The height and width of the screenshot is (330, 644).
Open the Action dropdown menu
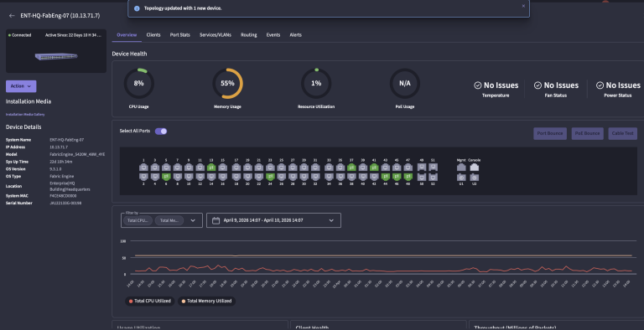21,86
